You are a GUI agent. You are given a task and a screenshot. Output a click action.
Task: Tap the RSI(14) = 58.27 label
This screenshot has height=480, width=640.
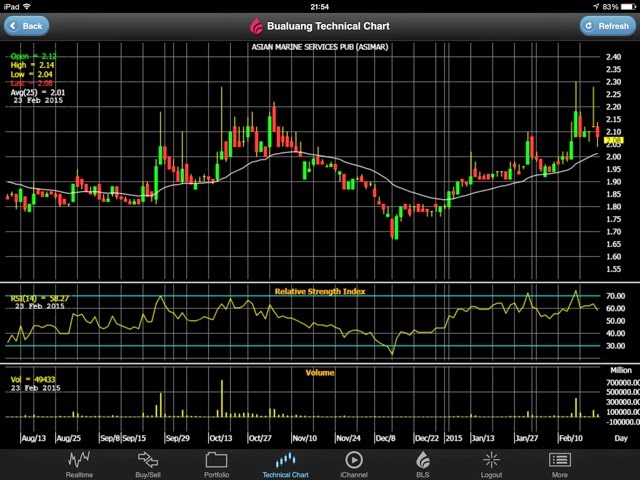(x=40, y=298)
